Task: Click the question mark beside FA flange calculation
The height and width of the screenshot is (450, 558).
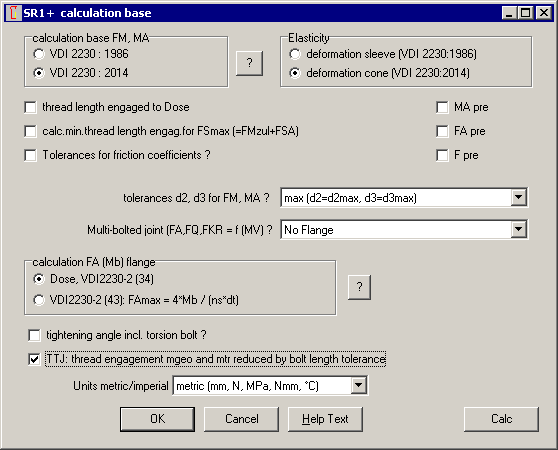Action: [359, 287]
